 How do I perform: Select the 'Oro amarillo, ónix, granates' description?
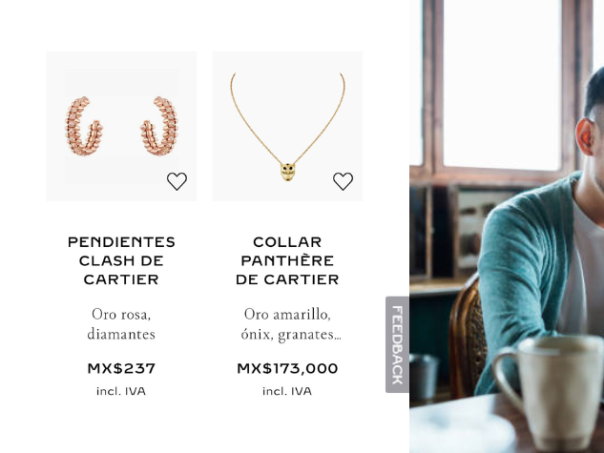click(291, 324)
